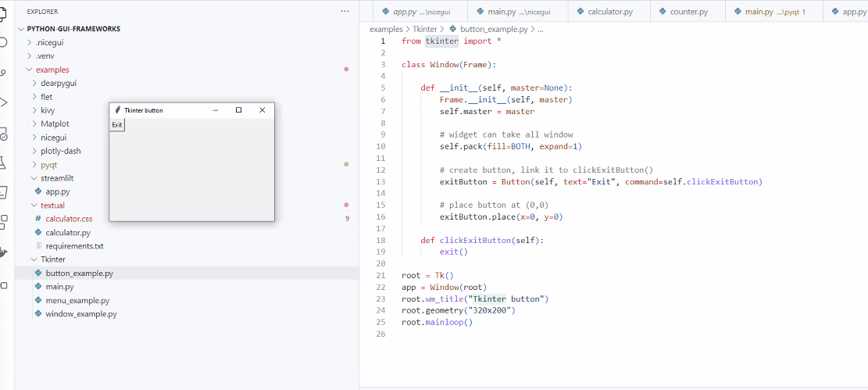This screenshot has height=390, width=868.
Task: Close the Tkinter button window
Action: click(263, 110)
